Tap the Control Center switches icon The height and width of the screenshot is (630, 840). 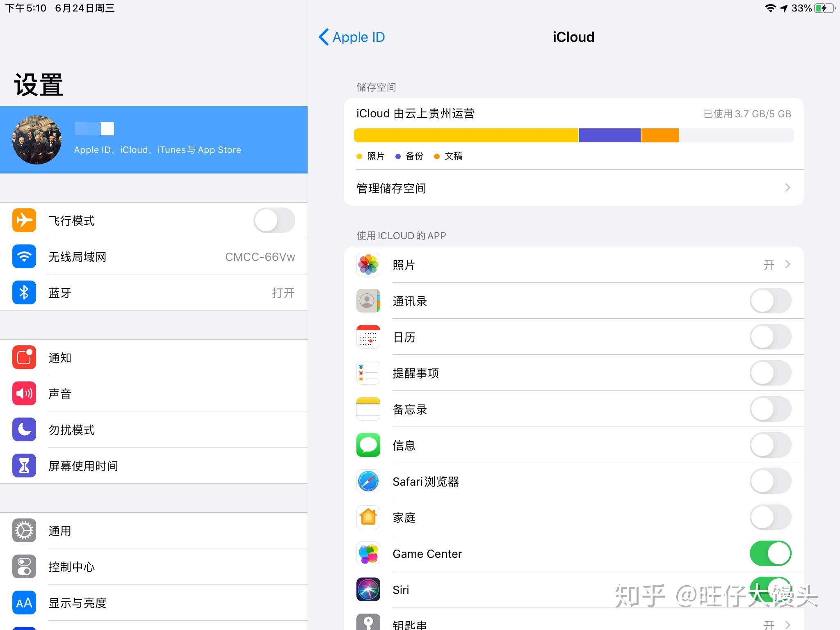(x=24, y=566)
